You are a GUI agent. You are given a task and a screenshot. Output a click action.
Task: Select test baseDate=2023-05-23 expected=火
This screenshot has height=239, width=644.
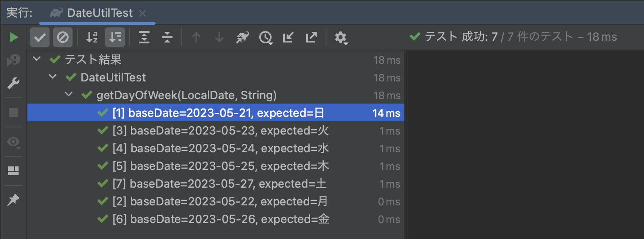(220, 131)
